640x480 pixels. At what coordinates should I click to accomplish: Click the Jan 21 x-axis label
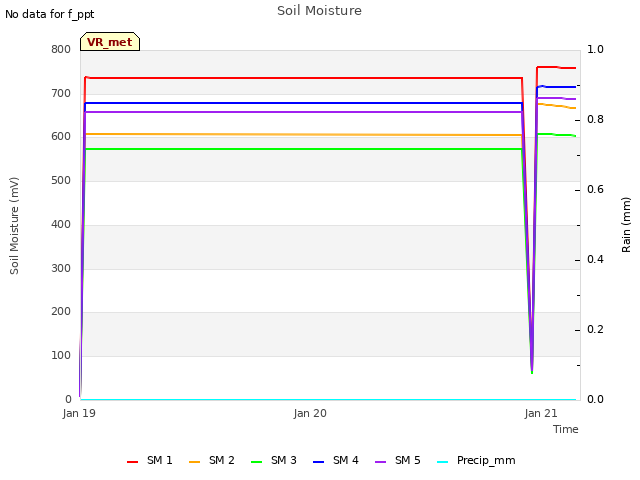click(541, 413)
